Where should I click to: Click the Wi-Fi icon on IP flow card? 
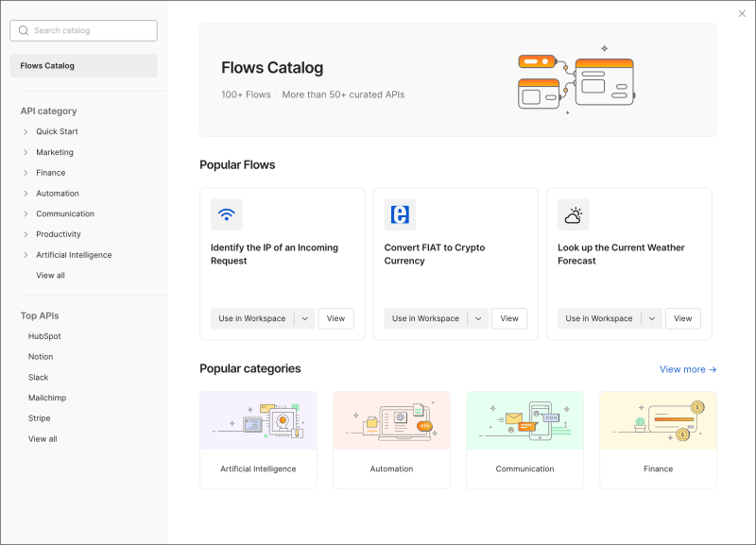pos(226,214)
